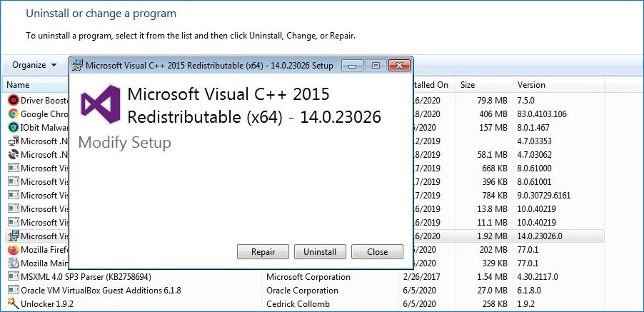Click the 1.92 MB size cell

491,236
